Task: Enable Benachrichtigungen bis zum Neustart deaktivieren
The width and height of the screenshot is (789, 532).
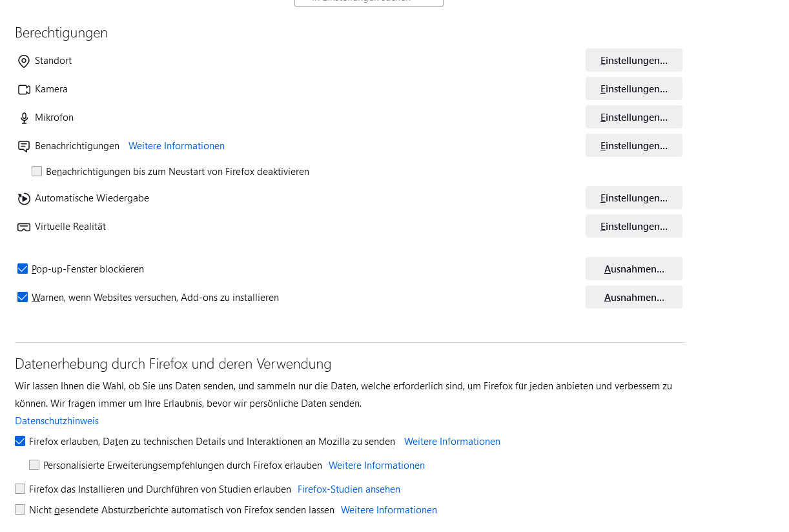Action: tap(37, 172)
